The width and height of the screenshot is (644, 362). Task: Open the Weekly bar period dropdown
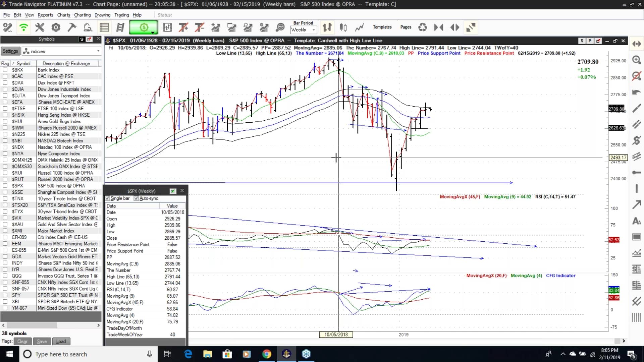pyautogui.click(x=314, y=30)
